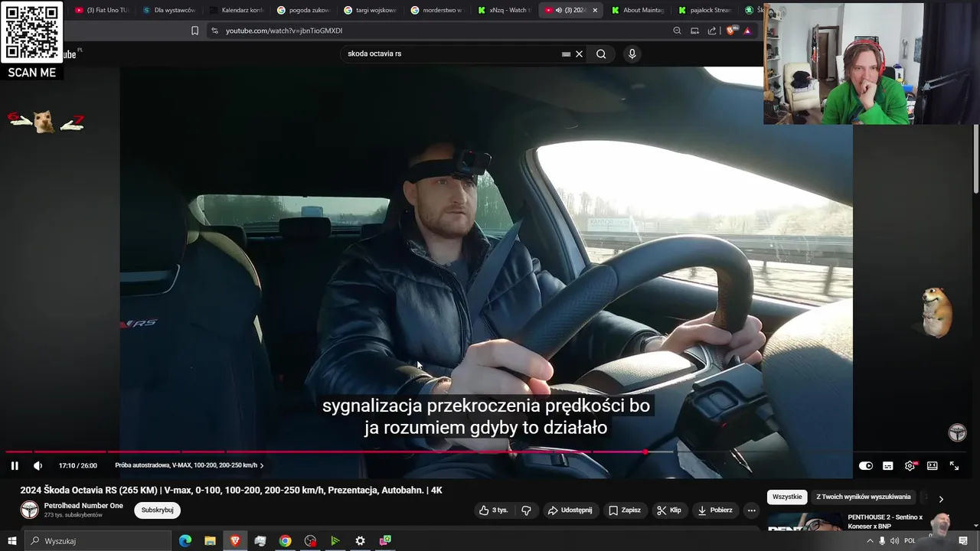The width and height of the screenshot is (980, 551).
Task: Launch Microsoft Edge from the taskbar
Action: pos(185,541)
